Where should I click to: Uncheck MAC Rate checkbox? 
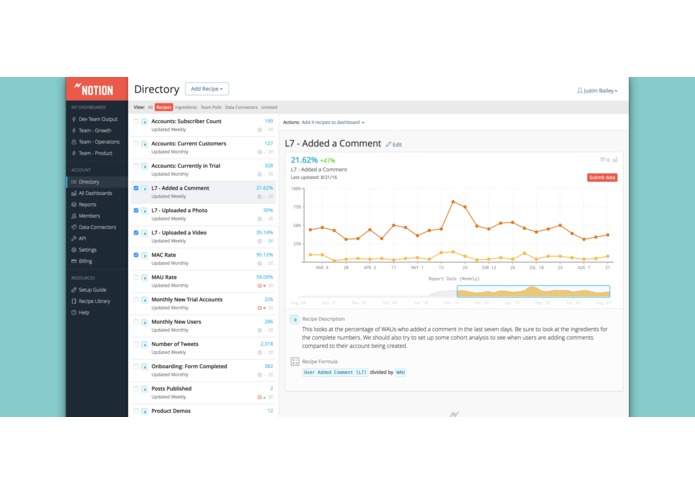pyautogui.click(x=136, y=255)
